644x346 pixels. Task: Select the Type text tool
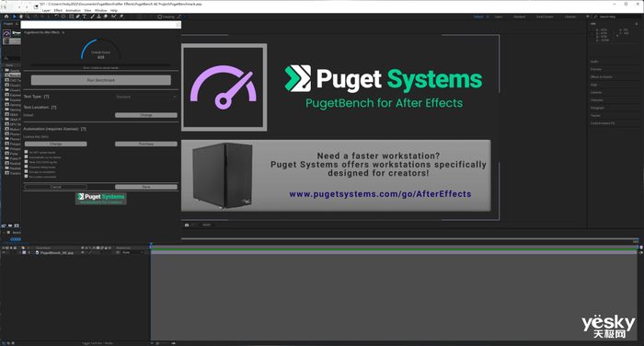click(x=85, y=17)
